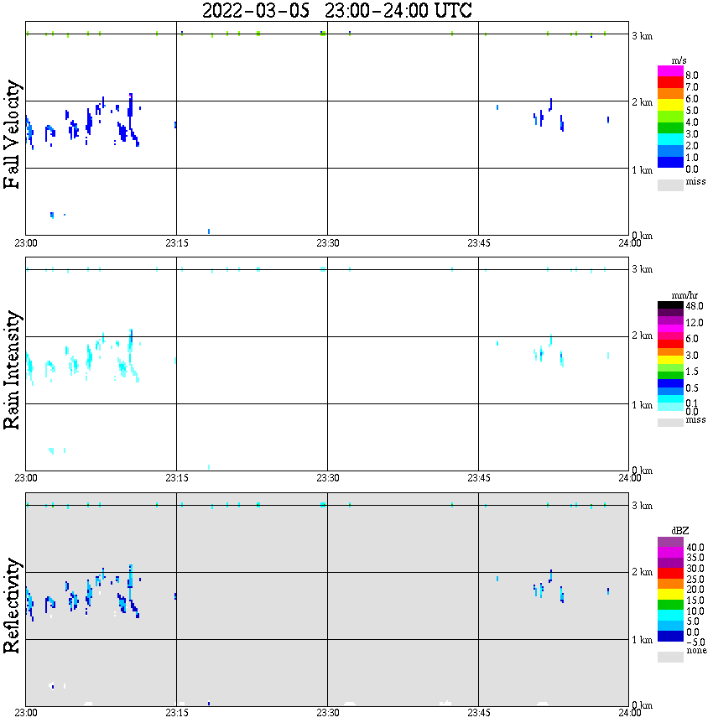This screenshot has height=728, width=713.
Task: Click the 2022-03-05 23:00-24:00 UTC title
Action: pos(336,10)
